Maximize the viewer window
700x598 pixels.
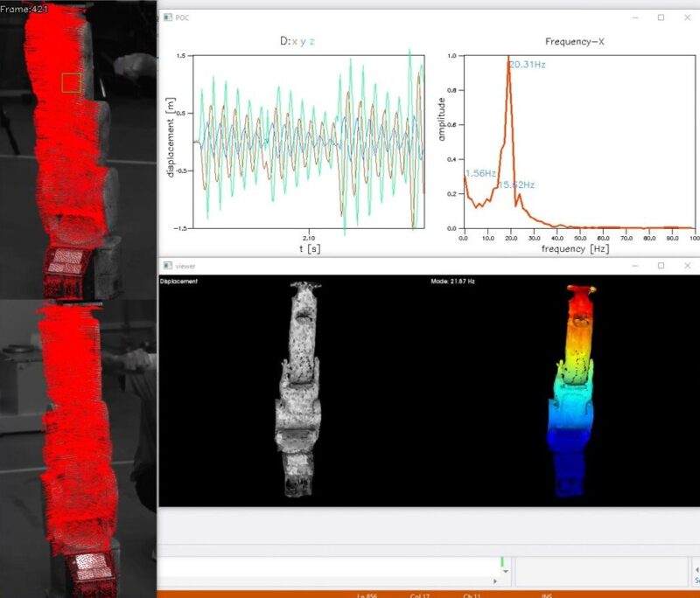pos(661,265)
